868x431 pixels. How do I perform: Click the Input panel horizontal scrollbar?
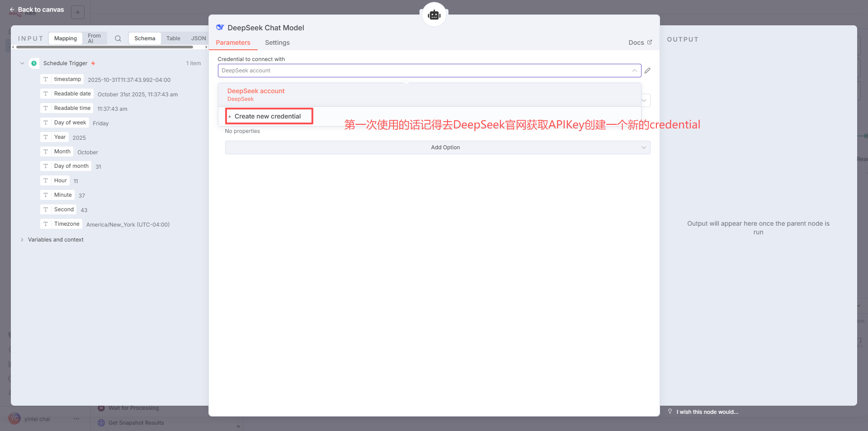(104, 47)
